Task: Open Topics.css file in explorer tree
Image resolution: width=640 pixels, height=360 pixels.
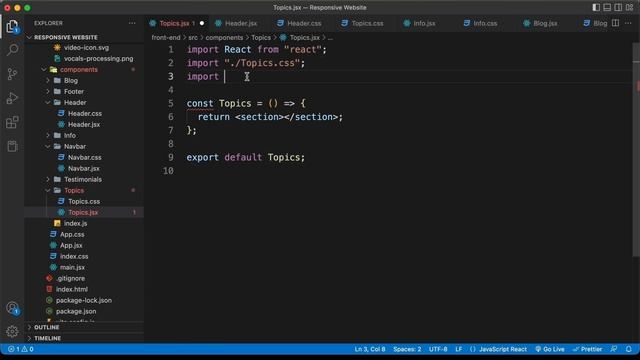Action: coord(84,201)
